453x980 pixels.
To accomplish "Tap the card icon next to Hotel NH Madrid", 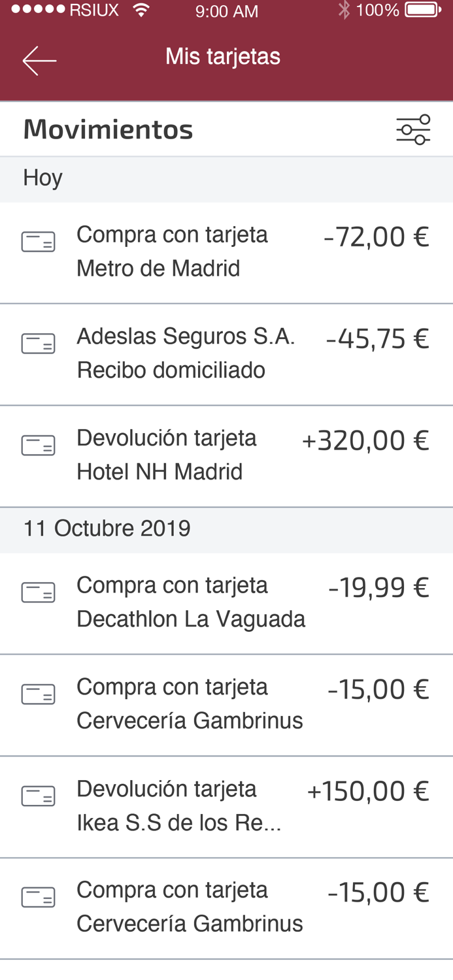I will pos(39,445).
